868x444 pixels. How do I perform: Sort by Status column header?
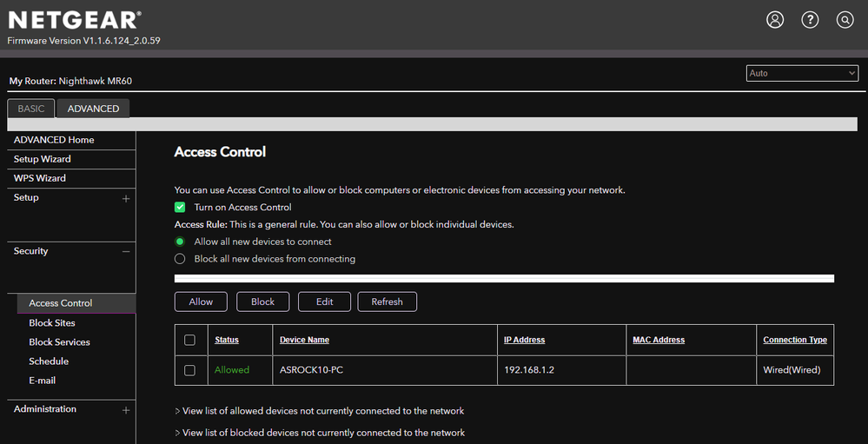(227, 340)
